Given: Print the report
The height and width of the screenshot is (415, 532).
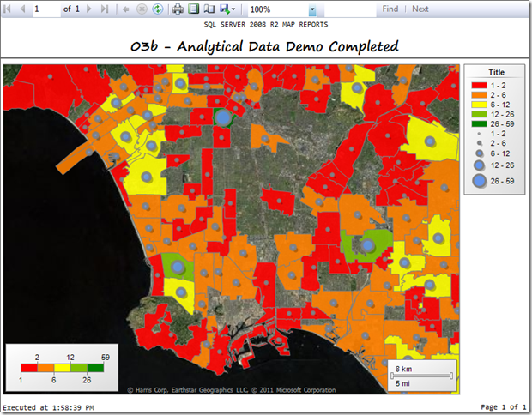Looking at the screenshot, I should (x=178, y=9).
